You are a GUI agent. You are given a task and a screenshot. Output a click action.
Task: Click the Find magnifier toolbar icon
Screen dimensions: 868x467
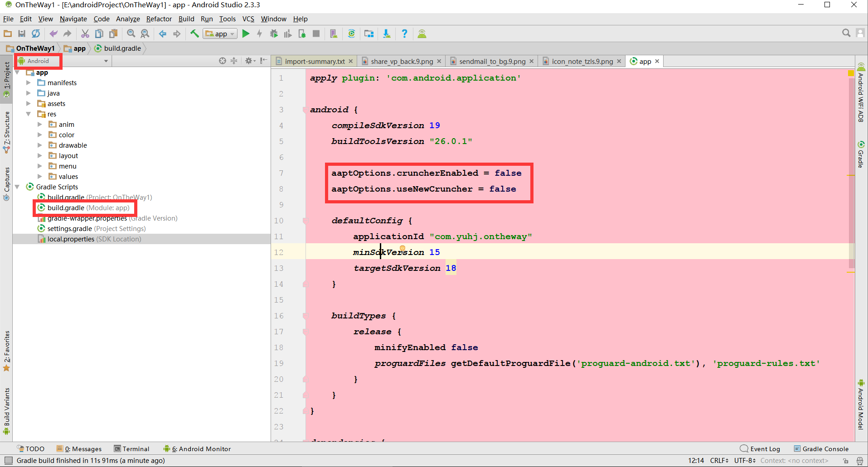click(x=131, y=34)
